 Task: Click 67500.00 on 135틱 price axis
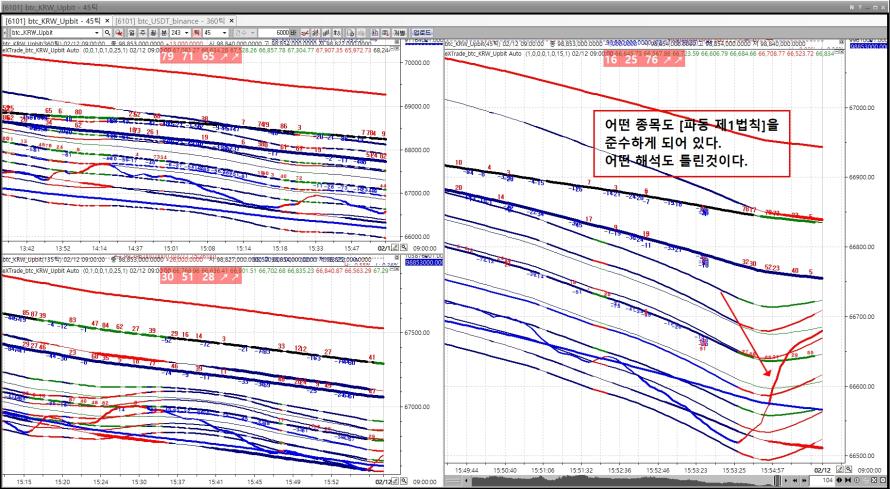417,333
